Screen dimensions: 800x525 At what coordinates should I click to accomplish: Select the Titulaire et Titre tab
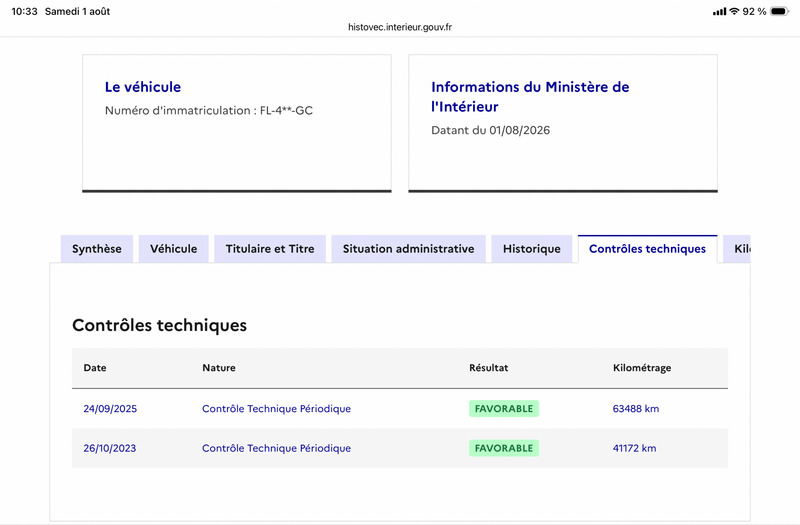(270, 249)
